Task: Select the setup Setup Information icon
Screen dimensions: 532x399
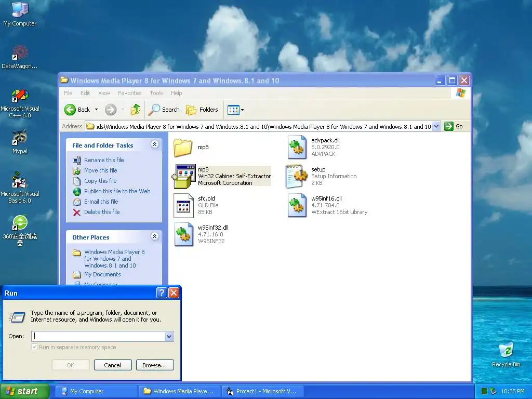Action: [297, 176]
